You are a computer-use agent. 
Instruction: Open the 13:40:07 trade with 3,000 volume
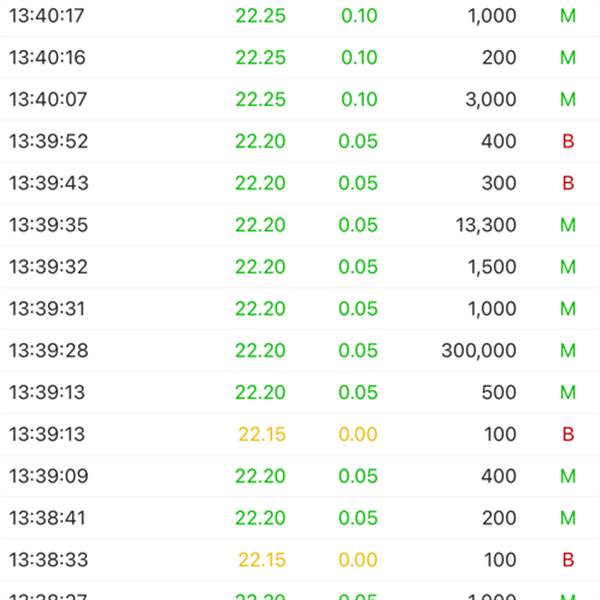click(300, 99)
